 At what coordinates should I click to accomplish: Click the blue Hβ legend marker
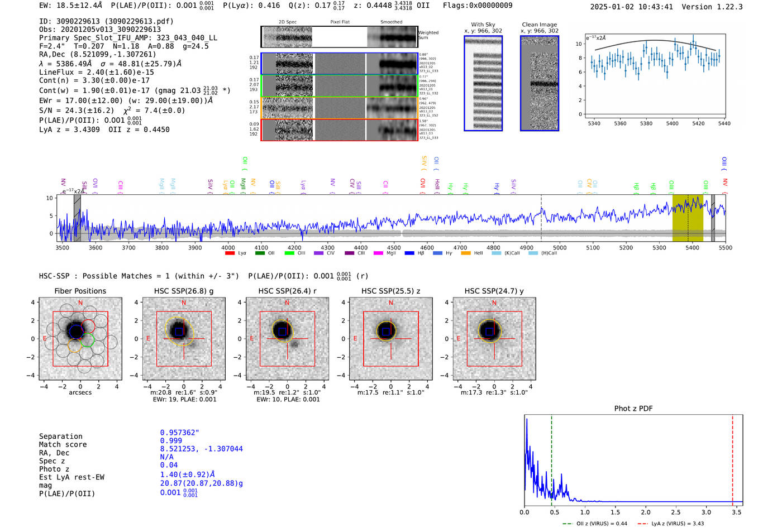pyautogui.click(x=409, y=253)
